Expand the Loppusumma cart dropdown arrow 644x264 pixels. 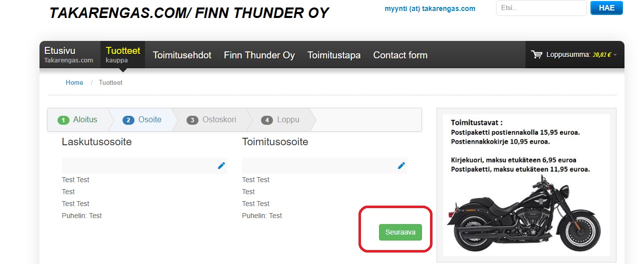pos(615,55)
